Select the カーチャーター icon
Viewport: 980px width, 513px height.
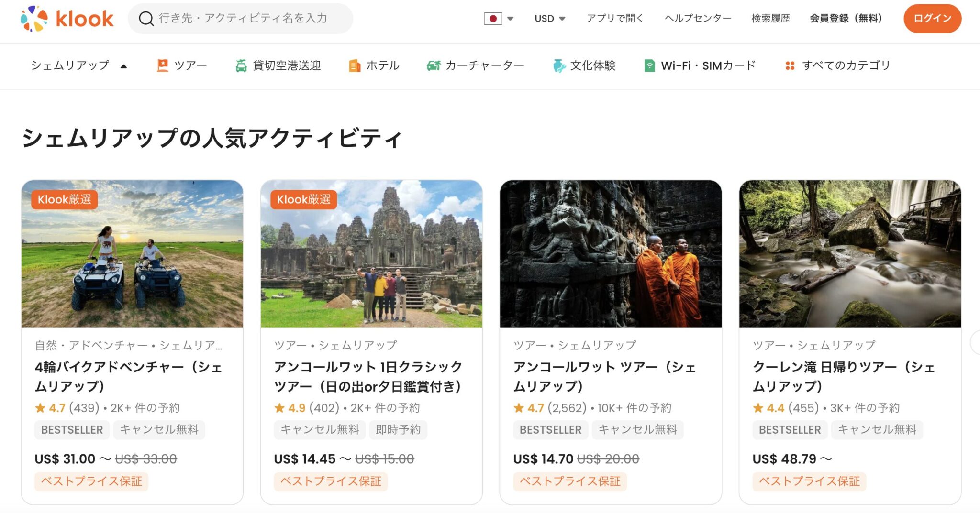point(434,65)
